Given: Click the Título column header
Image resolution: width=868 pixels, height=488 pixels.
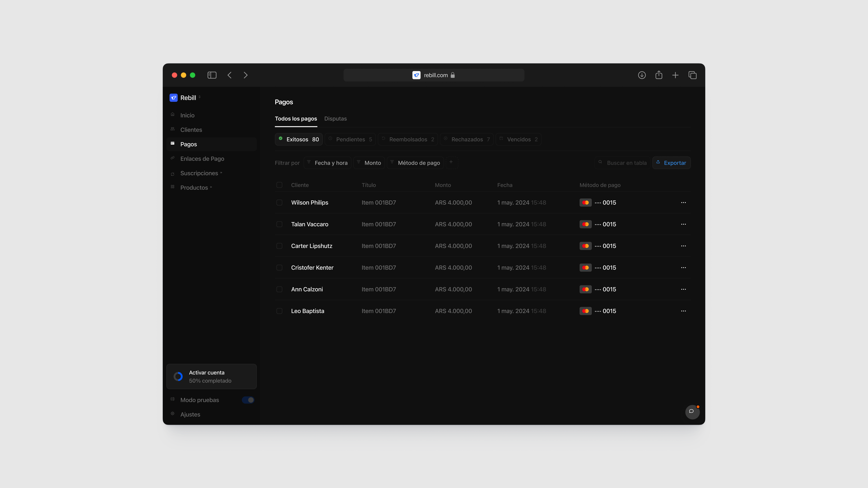Looking at the screenshot, I should coord(369,185).
